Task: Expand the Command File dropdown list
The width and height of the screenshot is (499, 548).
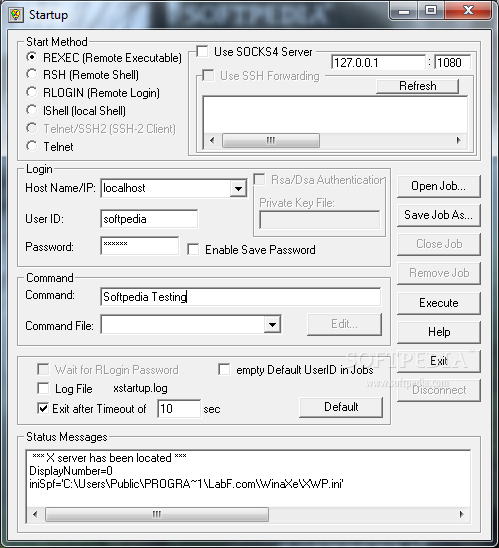Action: (273, 325)
